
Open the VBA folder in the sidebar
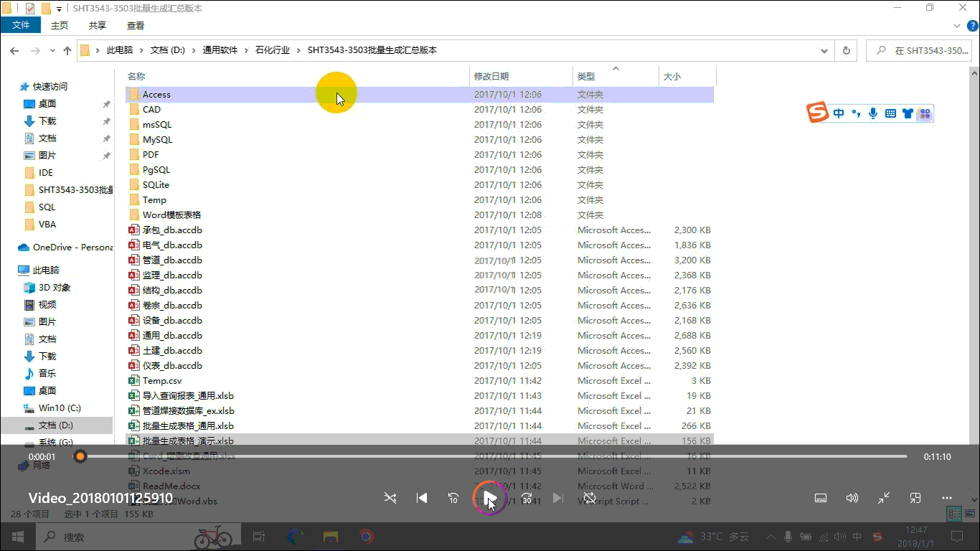pyautogui.click(x=47, y=225)
